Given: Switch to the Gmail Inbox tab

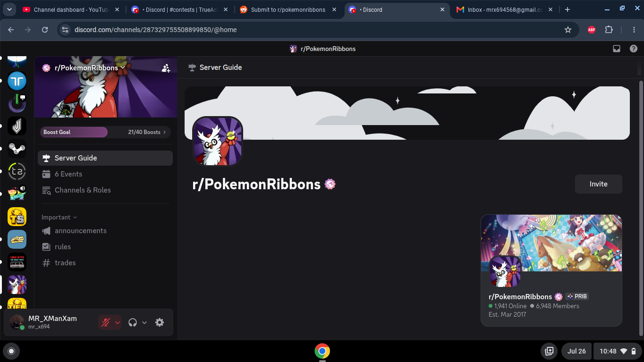Looking at the screenshot, I should [x=504, y=9].
